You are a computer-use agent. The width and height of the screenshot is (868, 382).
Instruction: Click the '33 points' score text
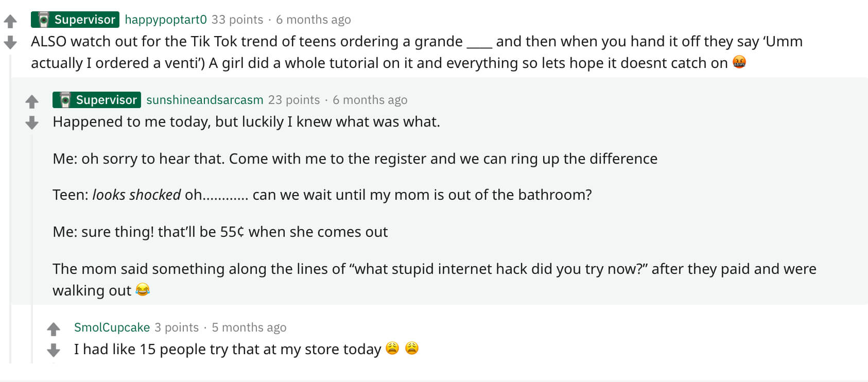coord(237,20)
